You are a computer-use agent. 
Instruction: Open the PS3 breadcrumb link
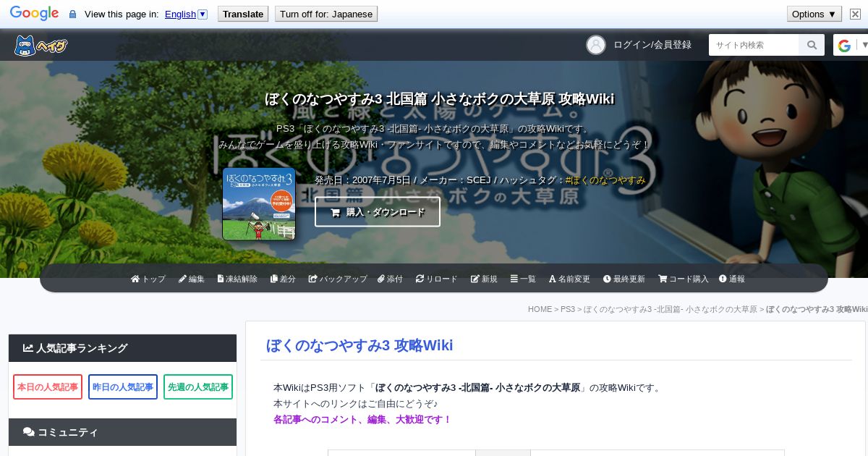pos(567,309)
